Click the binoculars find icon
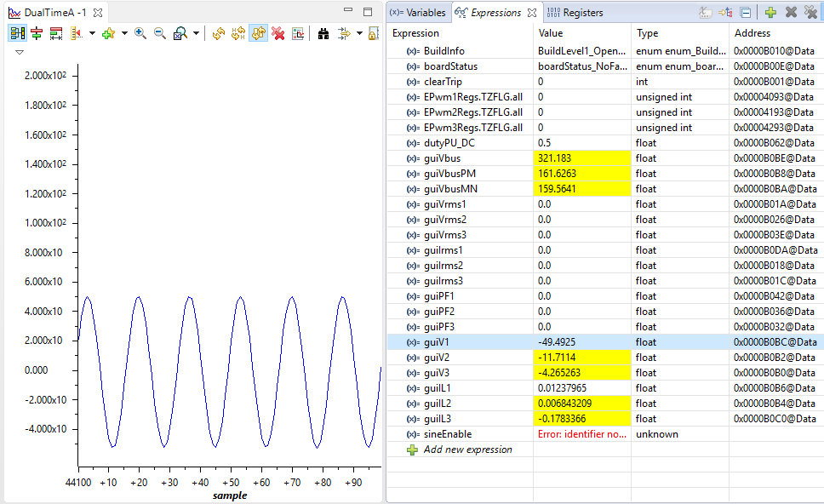 pyautogui.click(x=323, y=33)
